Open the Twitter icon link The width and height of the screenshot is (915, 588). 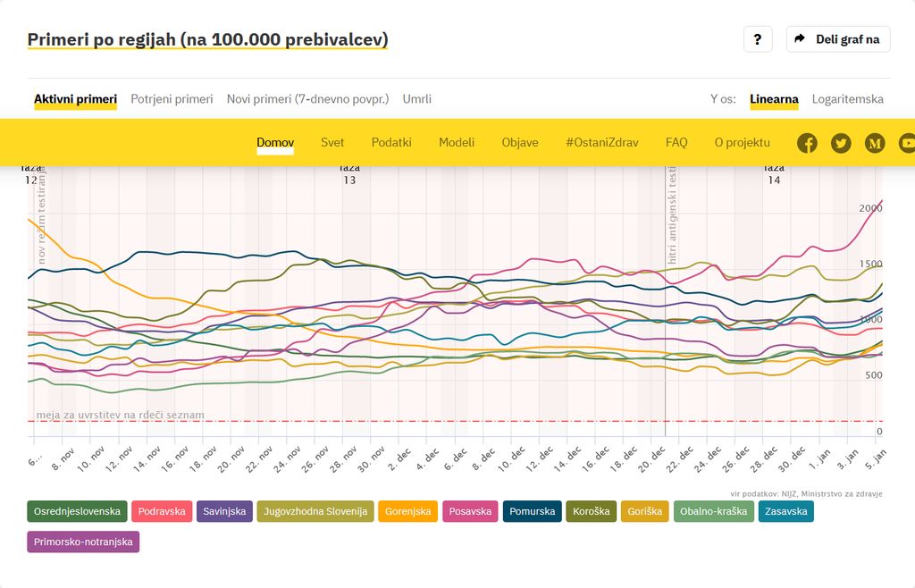click(841, 143)
